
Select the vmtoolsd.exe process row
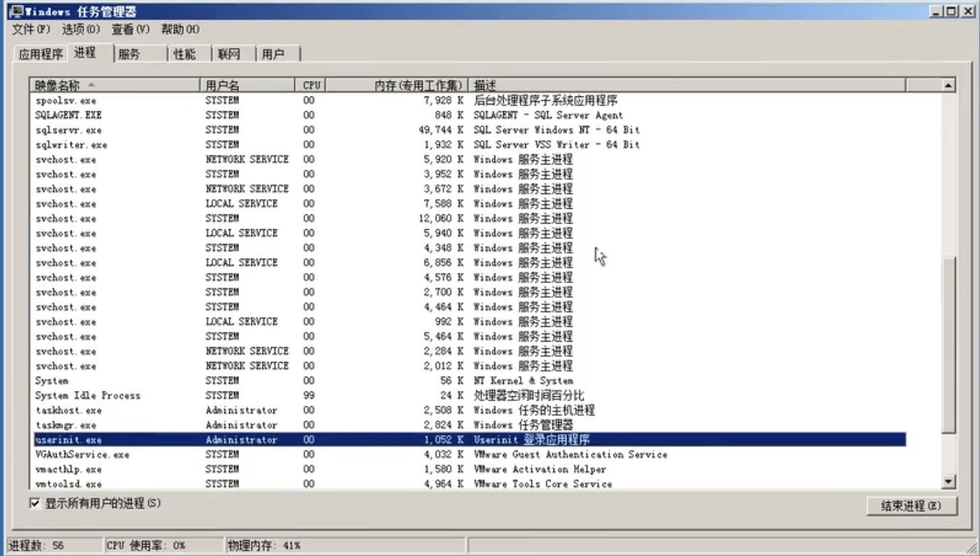pyautogui.click(x=469, y=484)
